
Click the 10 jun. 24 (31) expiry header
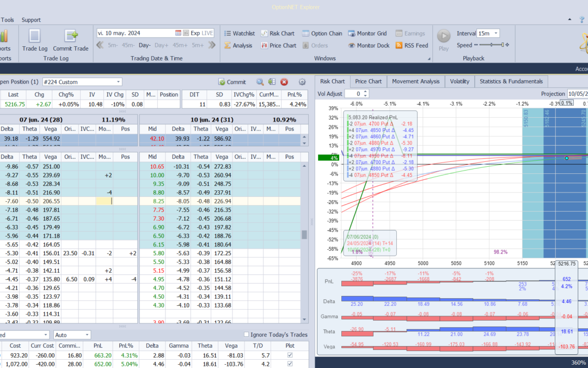tap(212, 119)
